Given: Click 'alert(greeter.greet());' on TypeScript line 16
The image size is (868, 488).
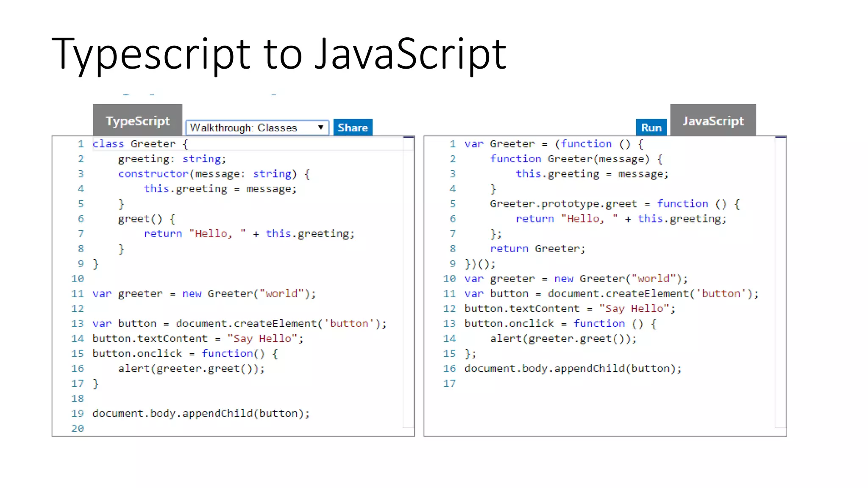Looking at the screenshot, I should [x=191, y=369].
